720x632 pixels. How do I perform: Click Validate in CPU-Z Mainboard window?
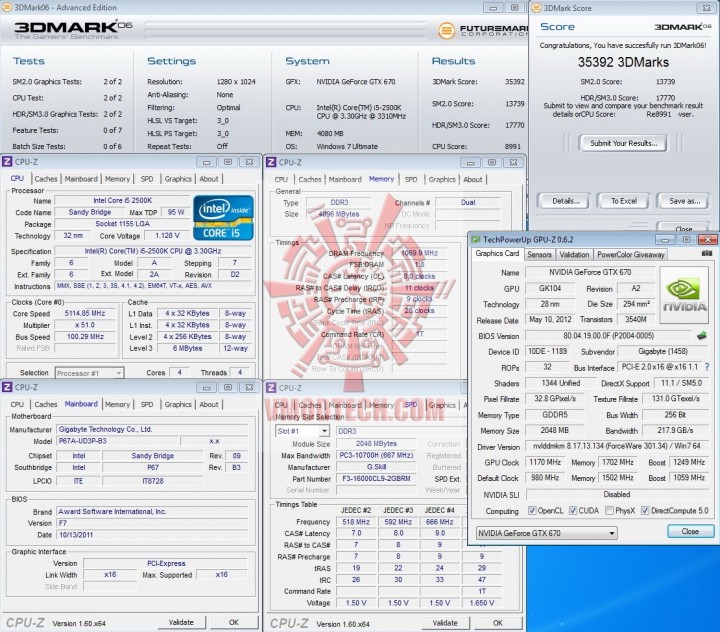(x=181, y=622)
